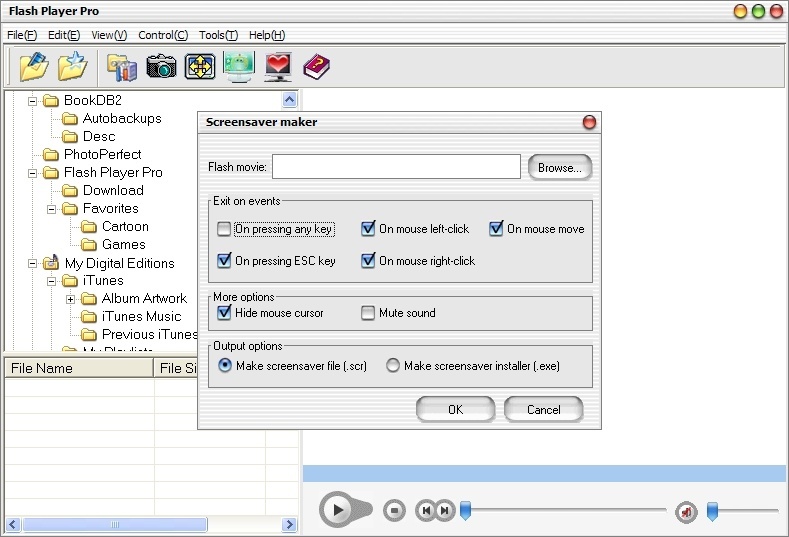Disable 'Hide mouse cursor' checkbox
Image resolution: width=789 pixels, height=537 pixels.
[x=224, y=313]
